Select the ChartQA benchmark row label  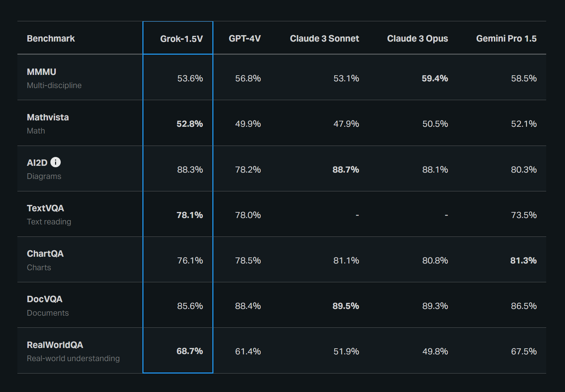(x=45, y=253)
